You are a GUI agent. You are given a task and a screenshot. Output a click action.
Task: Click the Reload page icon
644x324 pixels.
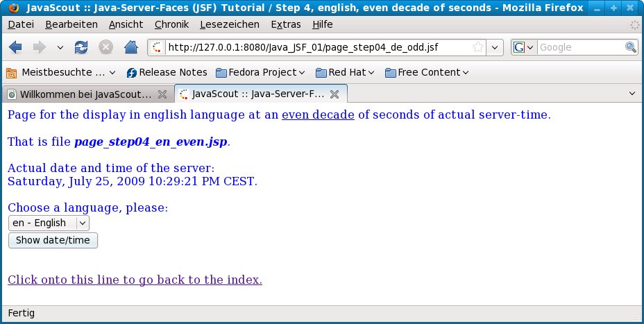point(81,48)
